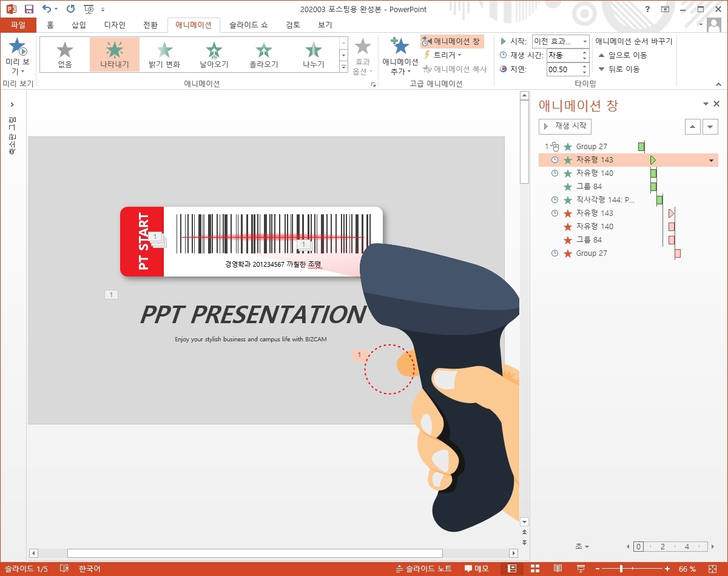The height and width of the screenshot is (576, 728).
Task: Select the 직사각형 144 animation entry
Action: 628,200
